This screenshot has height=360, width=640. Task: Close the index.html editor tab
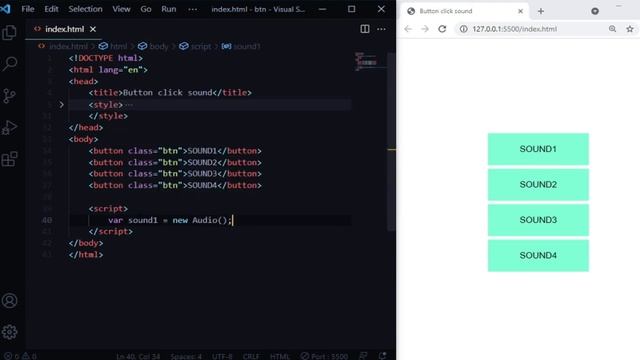(x=93, y=29)
